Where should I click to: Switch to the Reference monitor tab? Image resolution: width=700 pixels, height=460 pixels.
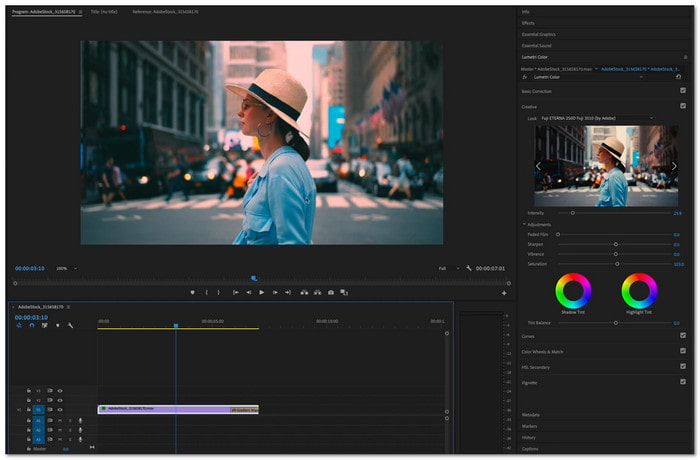pyautogui.click(x=165, y=12)
